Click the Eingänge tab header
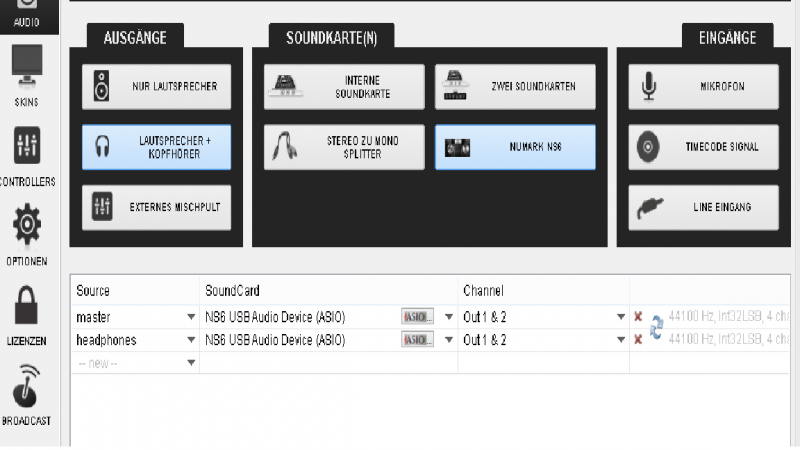 728,37
